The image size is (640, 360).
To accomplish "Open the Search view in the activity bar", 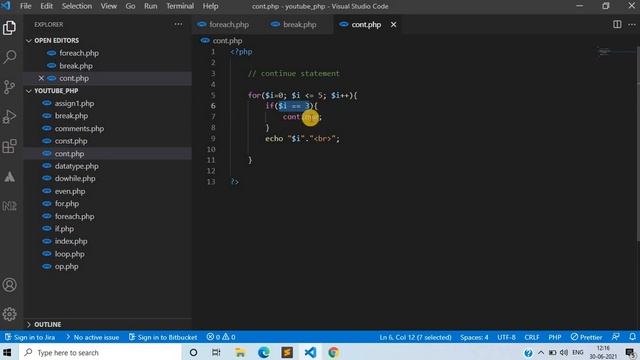I will click(9, 57).
